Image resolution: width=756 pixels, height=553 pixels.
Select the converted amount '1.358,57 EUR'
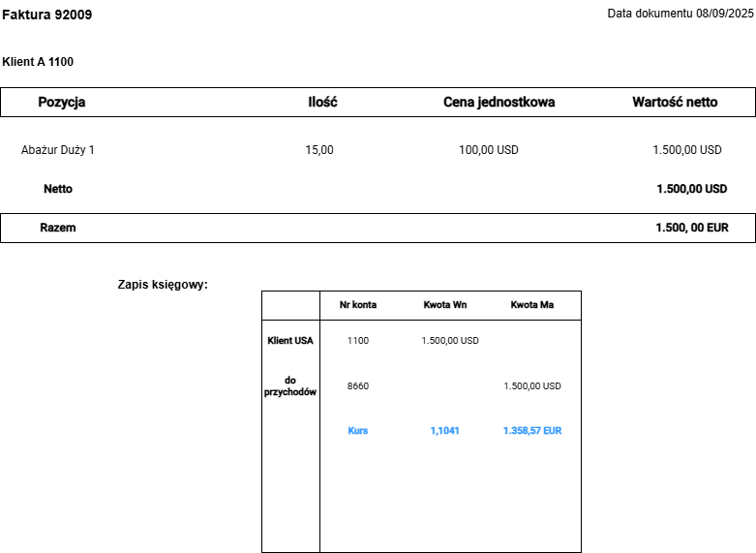point(532,431)
